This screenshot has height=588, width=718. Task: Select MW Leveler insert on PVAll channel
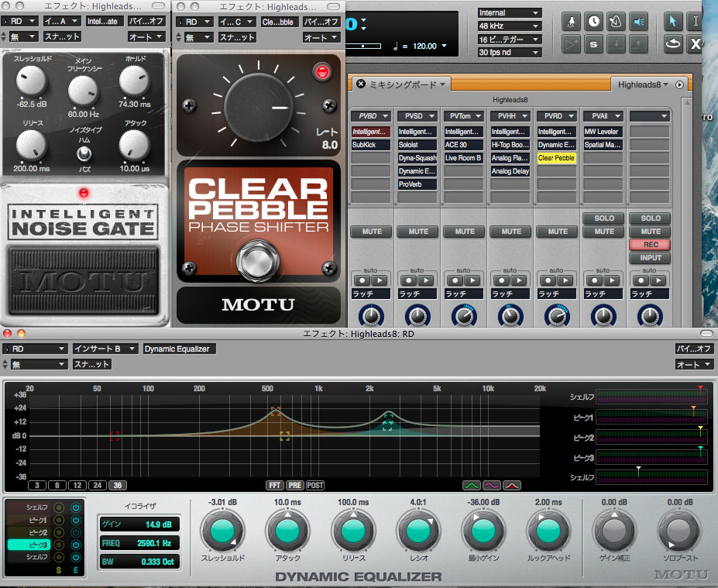(x=603, y=132)
